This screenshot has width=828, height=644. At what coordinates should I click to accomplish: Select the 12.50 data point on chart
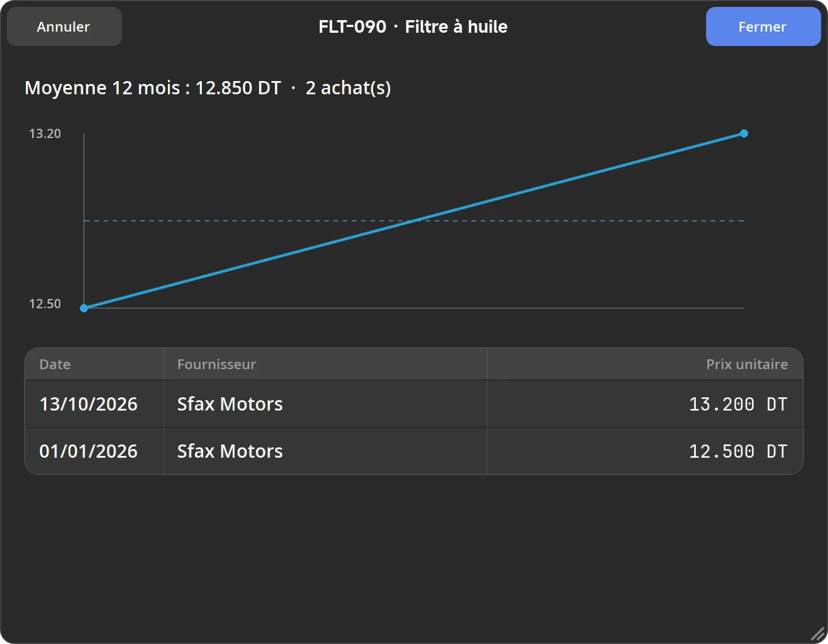pos(84,308)
